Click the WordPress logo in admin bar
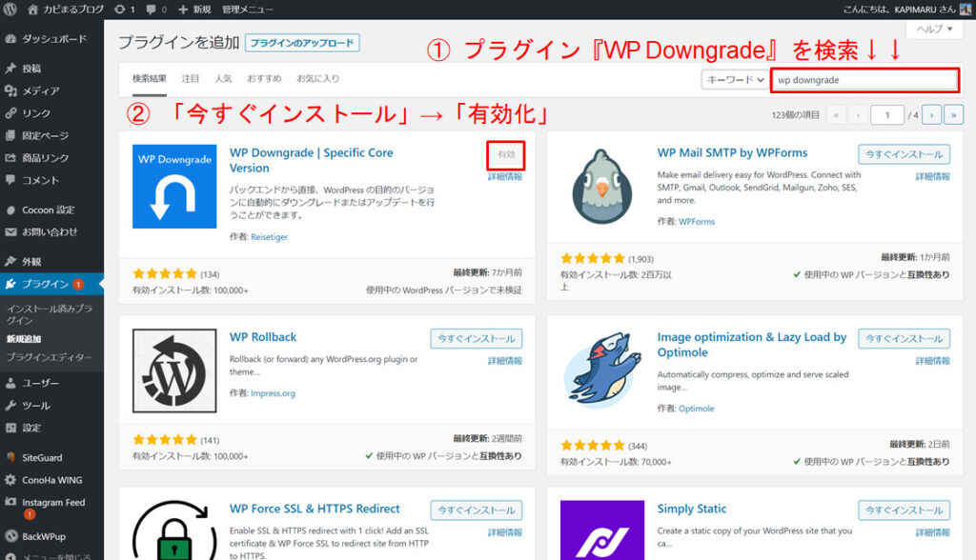This screenshot has height=560, width=976. (10, 10)
